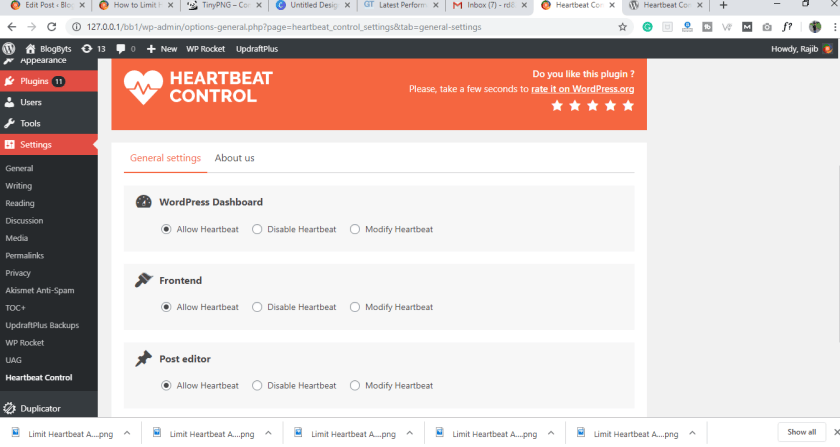This screenshot has height=447, width=840.
Task: Switch to the Gmail Inbox (7) tab
Action: click(x=489, y=5)
